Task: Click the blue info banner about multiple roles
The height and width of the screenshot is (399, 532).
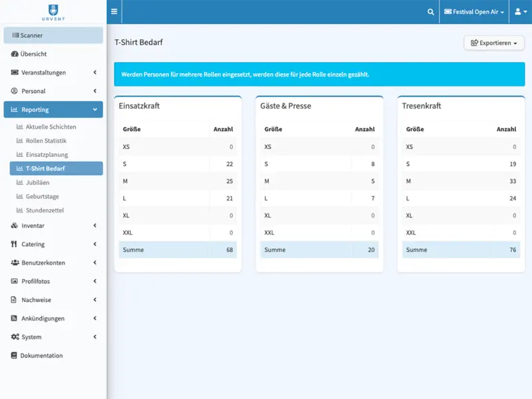Action: click(319, 74)
